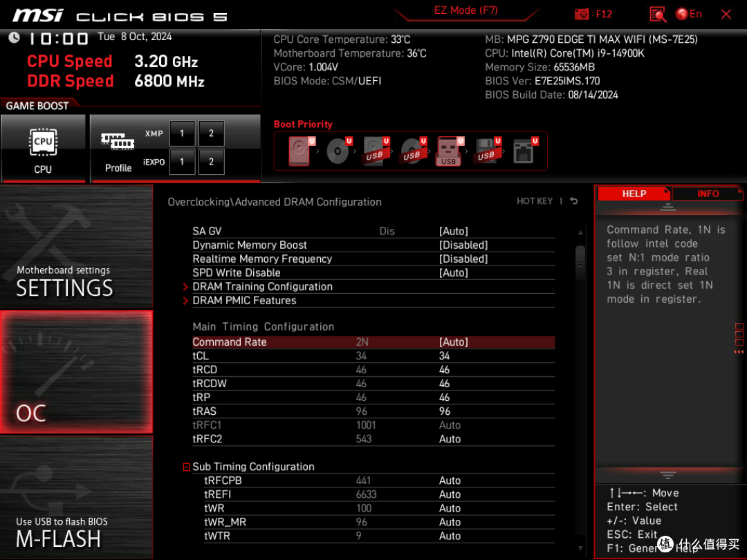This screenshot has height=560, width=747.
Task: Click the clock icon beside the time
Action: pyautogui.click(x=14, y=37)
